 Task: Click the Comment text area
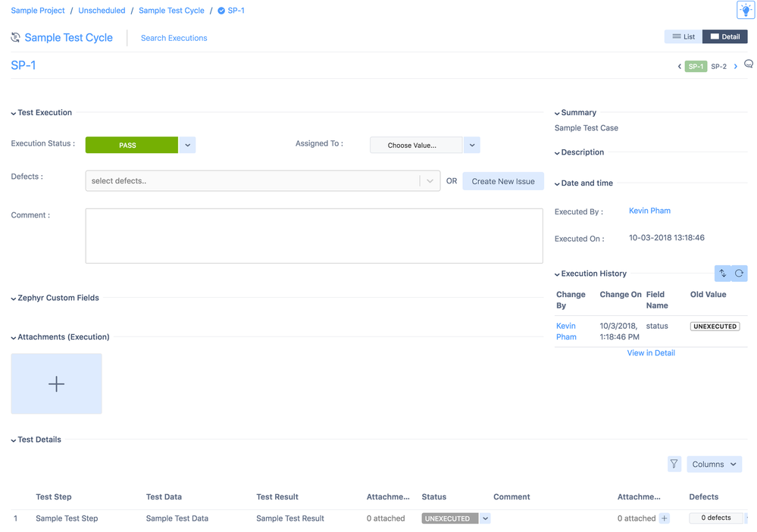(x=314, y=236)
